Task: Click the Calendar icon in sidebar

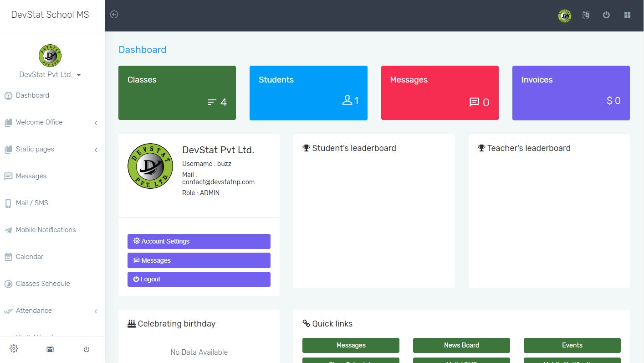Action: click(8, 257)
